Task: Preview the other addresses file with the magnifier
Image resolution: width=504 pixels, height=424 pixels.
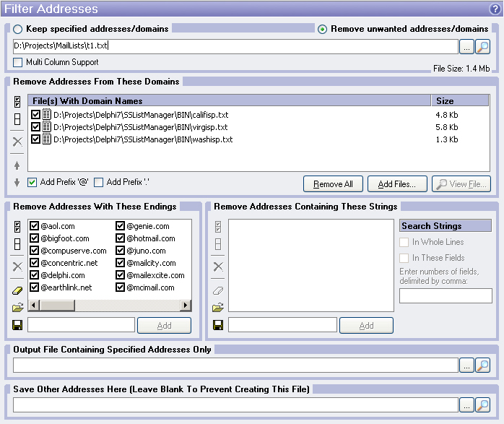Action: 483,405
